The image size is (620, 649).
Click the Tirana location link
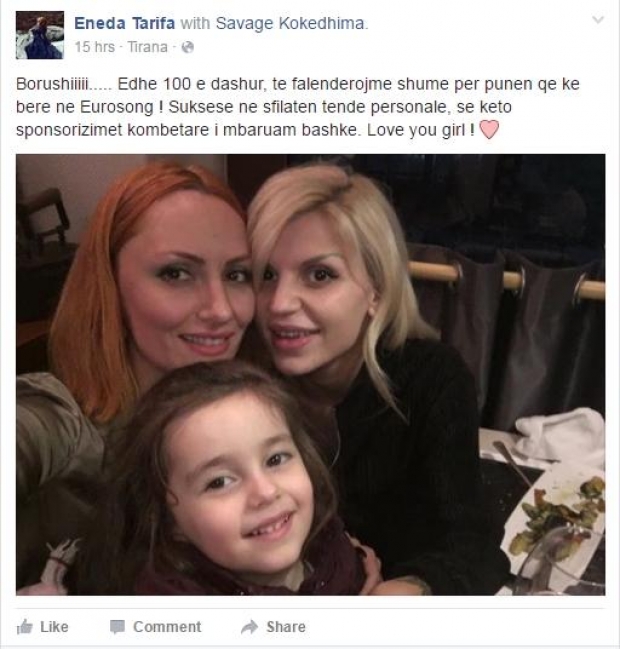click(x=147, y=47)
